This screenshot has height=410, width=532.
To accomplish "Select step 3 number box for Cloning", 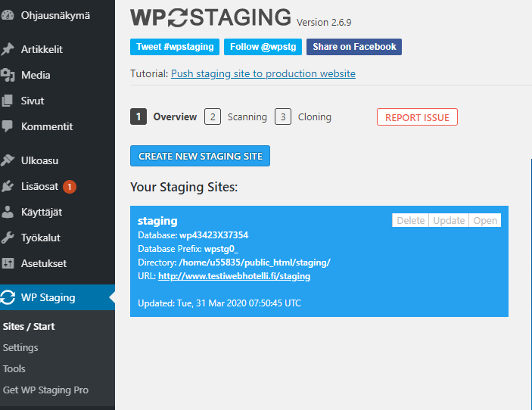I will point(283,116).
